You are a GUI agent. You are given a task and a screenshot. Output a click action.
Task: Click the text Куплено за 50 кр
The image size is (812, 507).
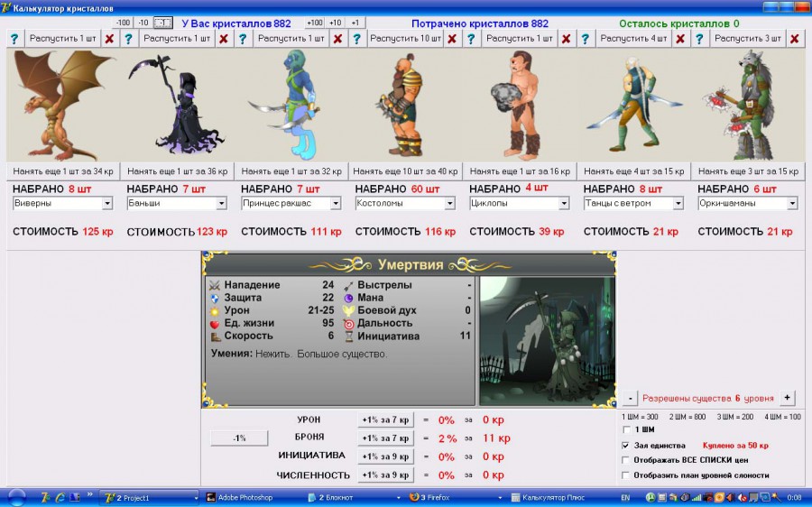click(x=734, y=446)
